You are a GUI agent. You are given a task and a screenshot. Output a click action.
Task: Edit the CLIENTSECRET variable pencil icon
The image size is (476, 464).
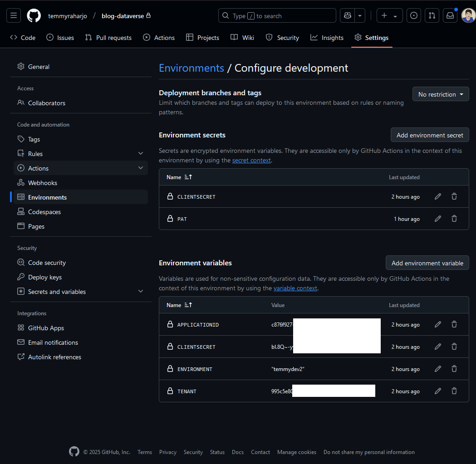(438, 347)
